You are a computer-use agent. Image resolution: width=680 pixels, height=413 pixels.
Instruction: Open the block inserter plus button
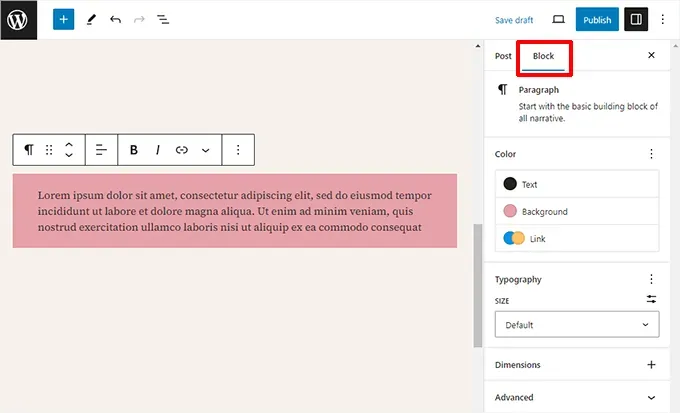pos(63,19)
